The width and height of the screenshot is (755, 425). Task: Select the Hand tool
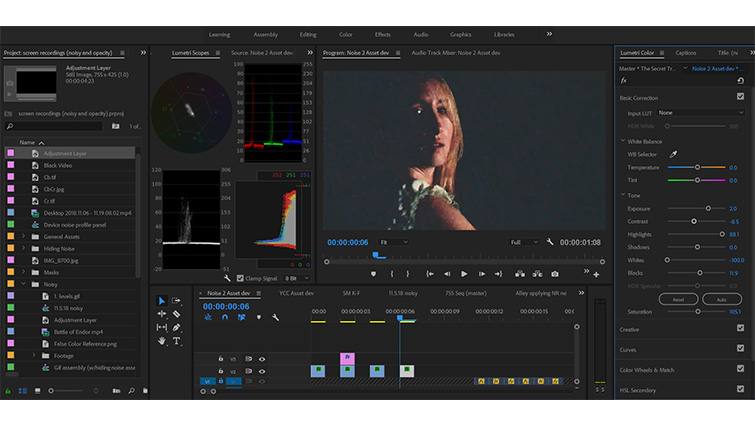point(162,341)
